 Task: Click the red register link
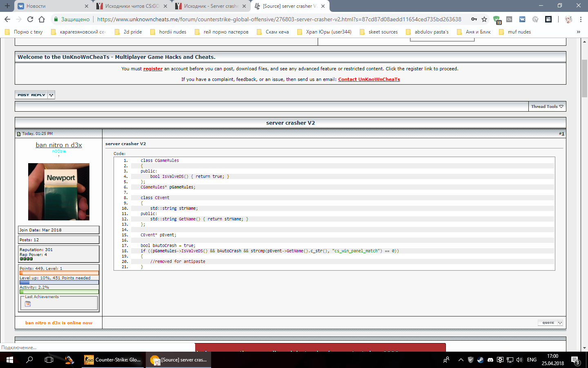point(153,69)
